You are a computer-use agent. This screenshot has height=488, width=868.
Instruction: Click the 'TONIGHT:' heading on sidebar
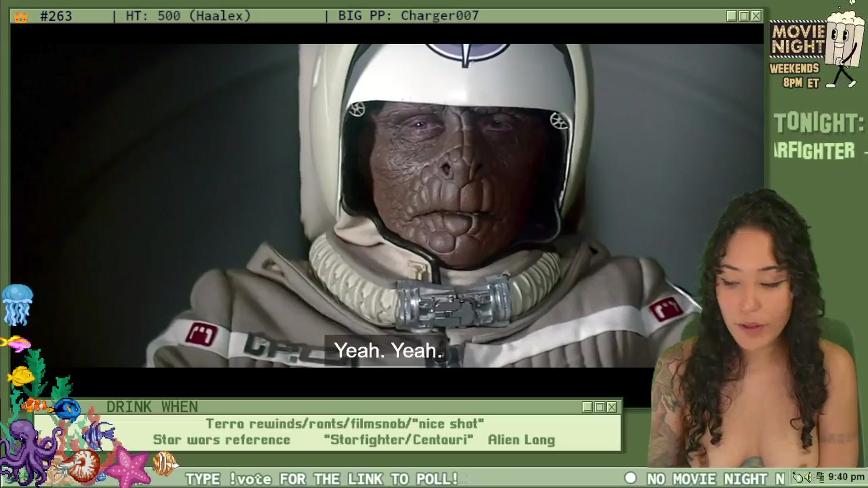(x=819, y=123)
